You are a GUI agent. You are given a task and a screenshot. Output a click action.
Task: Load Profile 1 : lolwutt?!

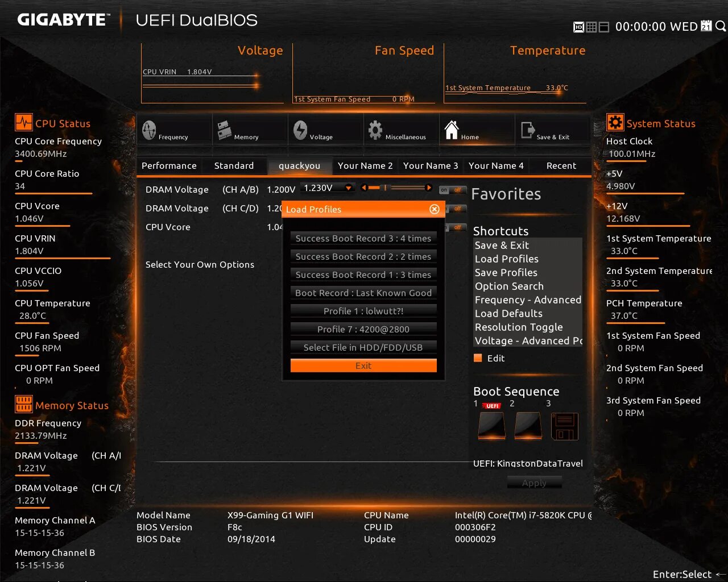(x=363, y=311)
